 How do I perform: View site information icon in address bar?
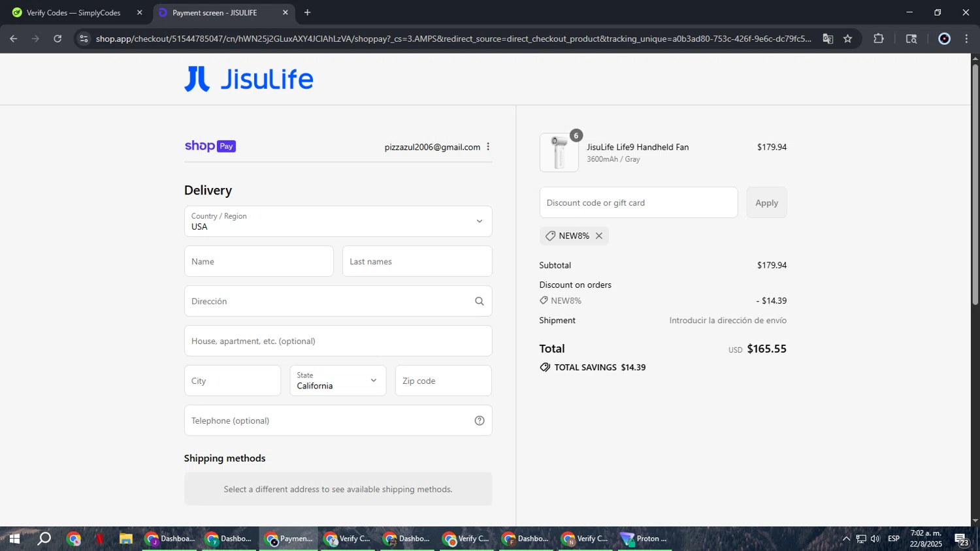pyautogui.click(x=84, y=39)
